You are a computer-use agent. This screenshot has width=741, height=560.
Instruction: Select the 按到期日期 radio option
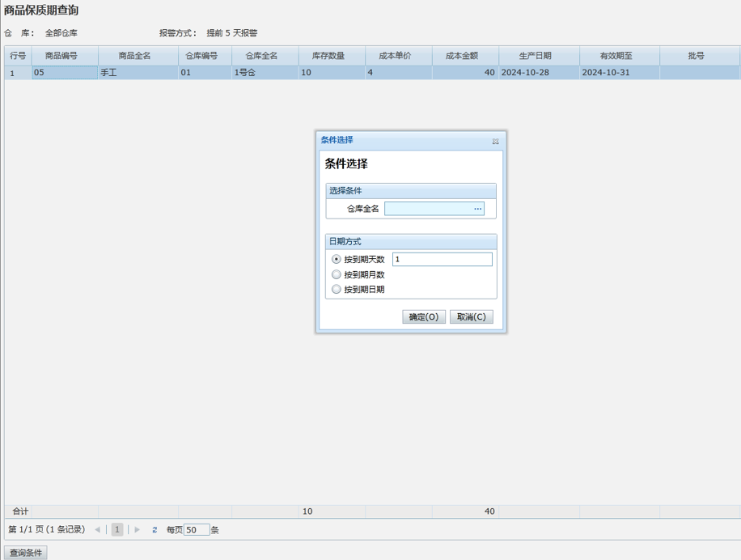coord(337,289)
